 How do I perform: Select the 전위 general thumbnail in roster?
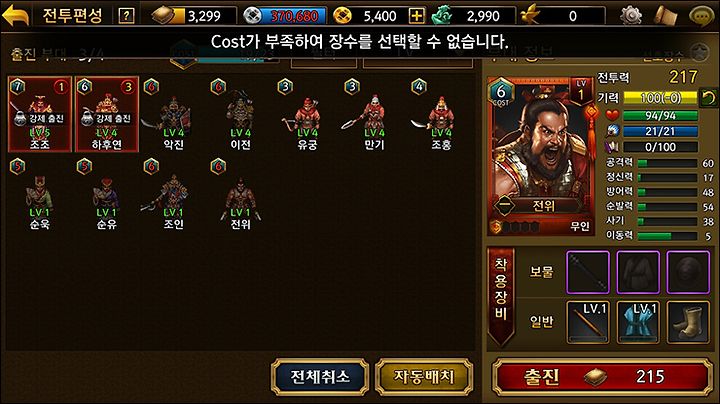(x=240, y=195)
